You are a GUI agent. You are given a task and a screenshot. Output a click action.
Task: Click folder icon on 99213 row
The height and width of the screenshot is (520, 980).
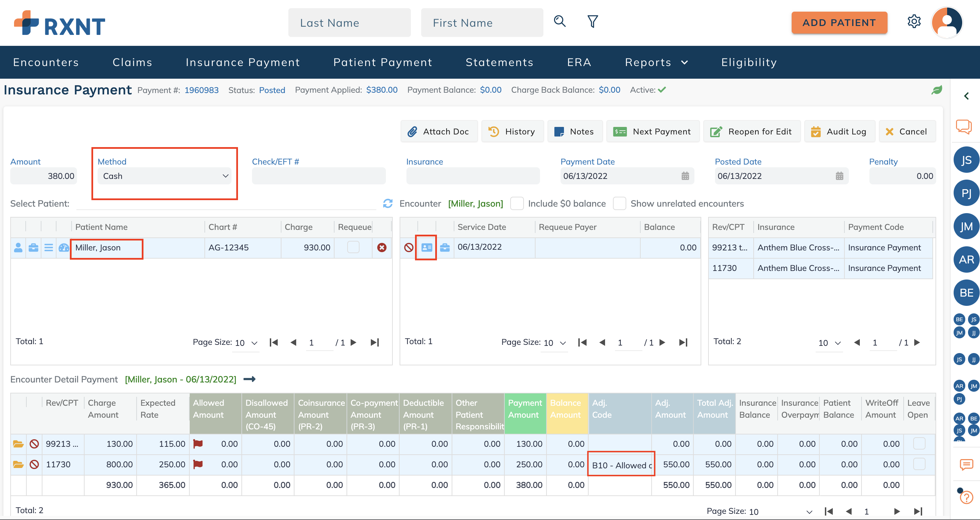tap(18, 444)
